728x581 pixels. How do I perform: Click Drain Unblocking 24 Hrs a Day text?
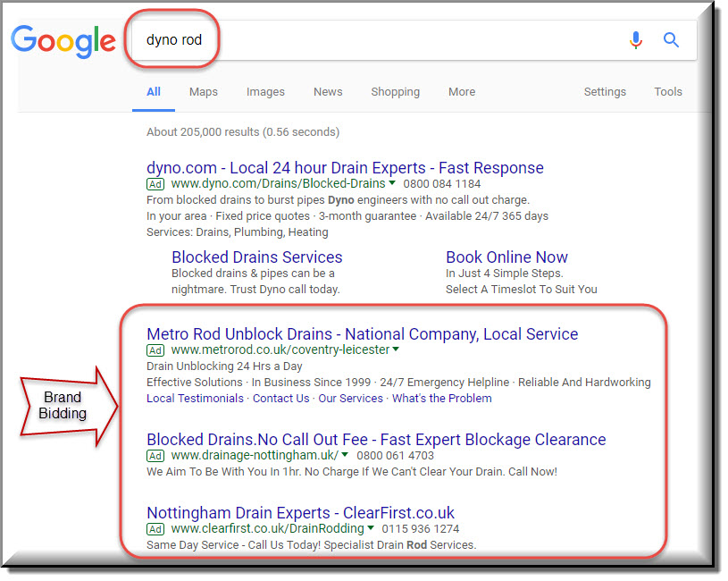[224, 366]
